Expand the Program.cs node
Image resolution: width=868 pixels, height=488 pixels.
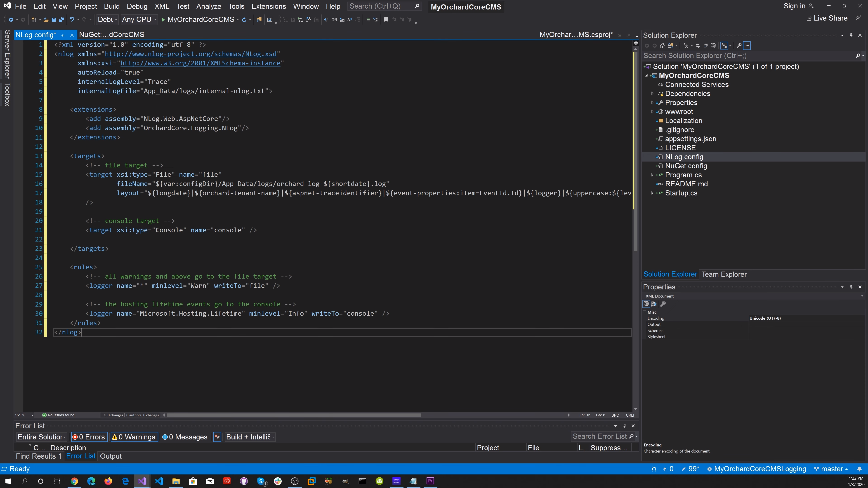pyautogui.click(x=652, y=175)
